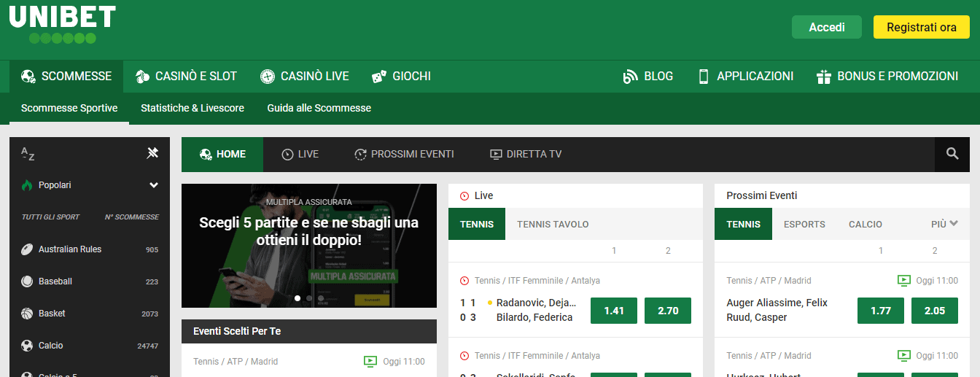Viewport: 980px width, 377px height.
Task: Open the search magnifier icon
Action: coord(952,154)
